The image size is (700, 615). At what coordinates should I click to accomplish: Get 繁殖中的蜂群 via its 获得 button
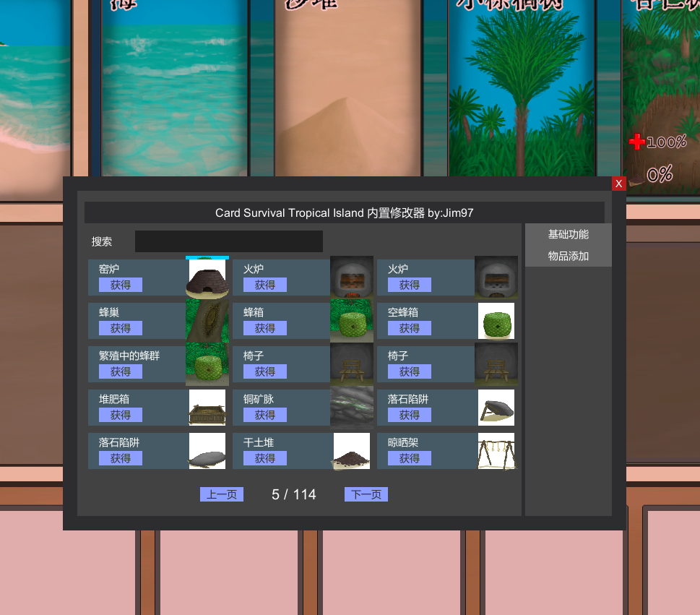point(121,371)
